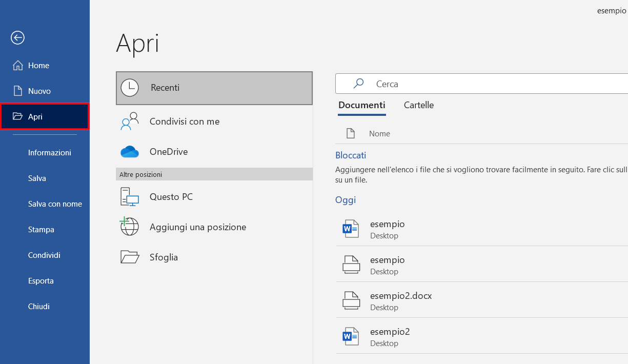Choose Aggiungi una posizione

(x=214, y=227)
